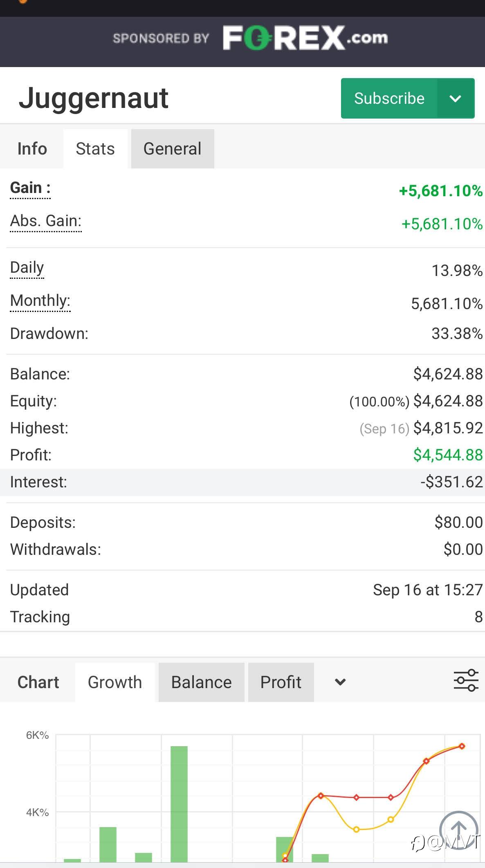The image size is (485, 868).
Task: Click the Monthly label link
Action: [x=40, y=301]
